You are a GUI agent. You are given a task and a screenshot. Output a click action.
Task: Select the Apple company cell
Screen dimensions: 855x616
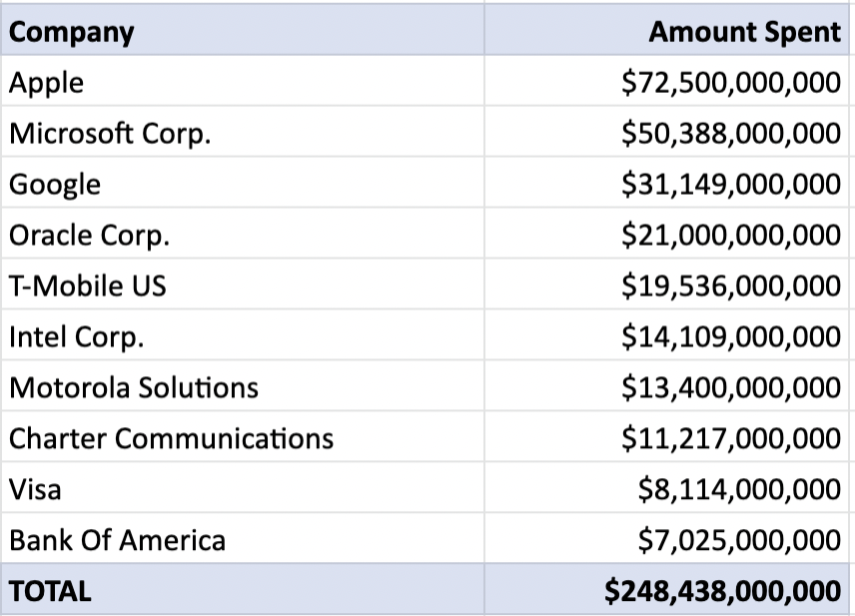(x=47, y=83)
